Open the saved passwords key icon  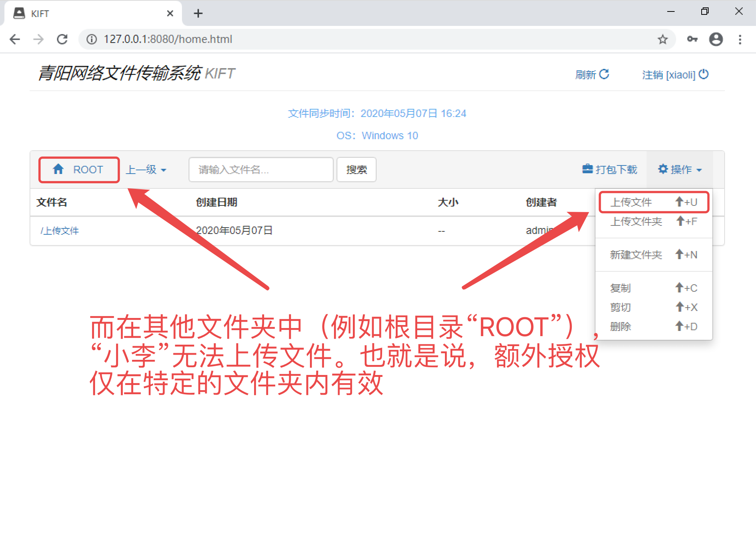(x=692, y=39)
